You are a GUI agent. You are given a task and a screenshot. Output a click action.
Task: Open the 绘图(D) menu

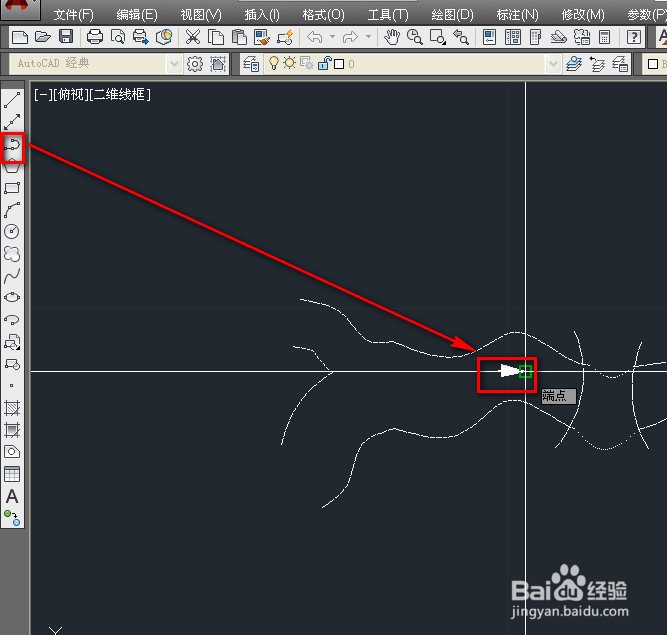click(452, 15)
